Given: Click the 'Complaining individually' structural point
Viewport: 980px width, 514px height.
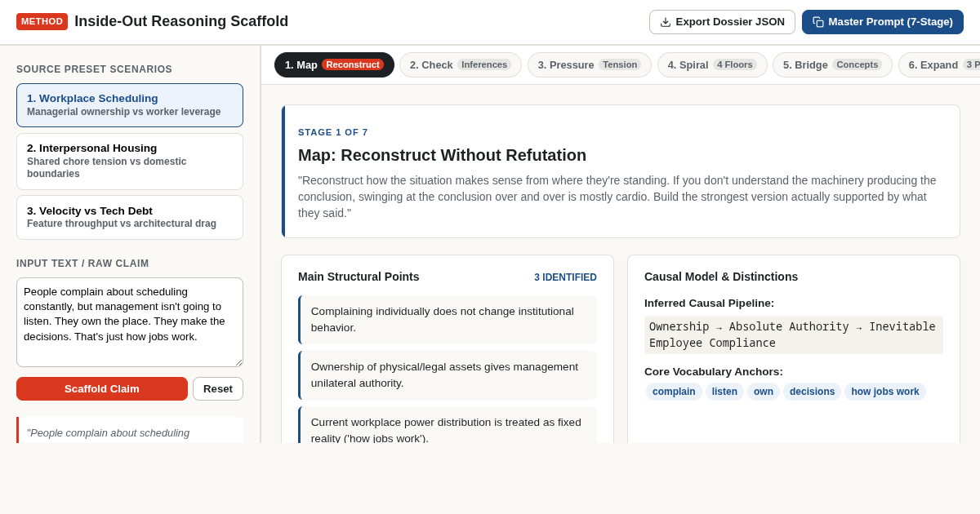Looking at the screenshot, I should [x=448, y=320].
